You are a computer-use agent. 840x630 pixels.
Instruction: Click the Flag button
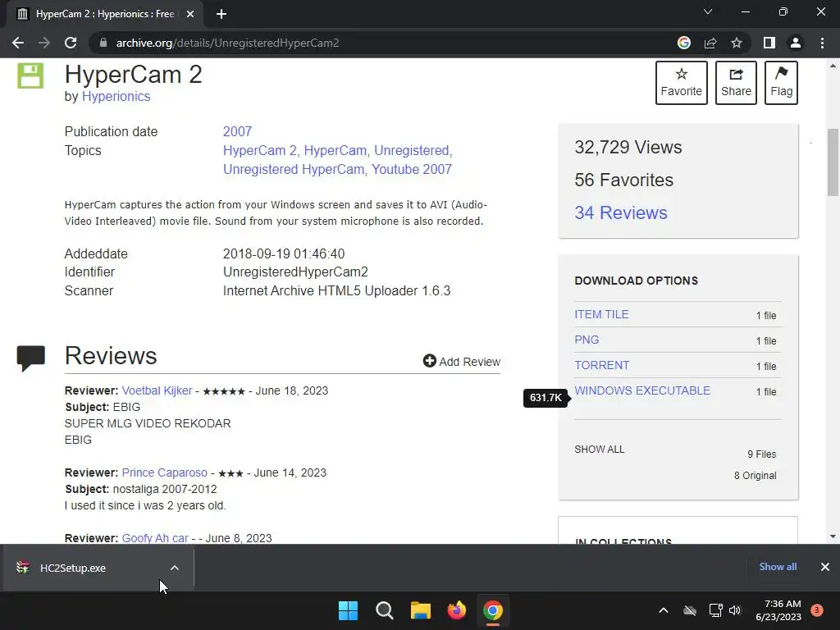tap(781, 83)
